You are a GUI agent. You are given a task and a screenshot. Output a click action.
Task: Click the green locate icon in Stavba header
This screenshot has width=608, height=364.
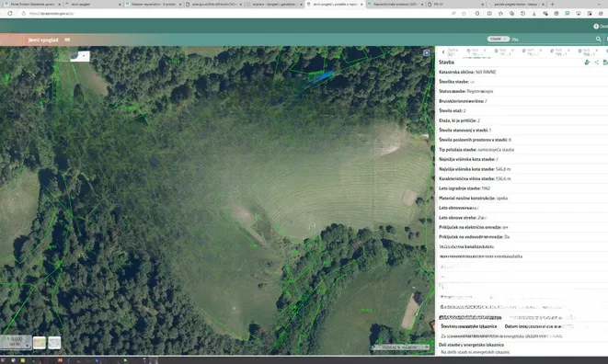587,62
